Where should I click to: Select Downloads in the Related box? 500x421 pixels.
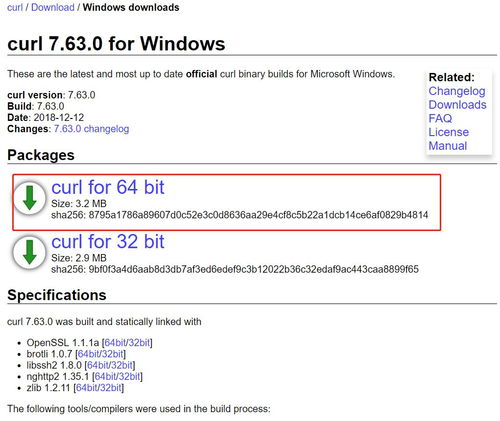point(457,105)
